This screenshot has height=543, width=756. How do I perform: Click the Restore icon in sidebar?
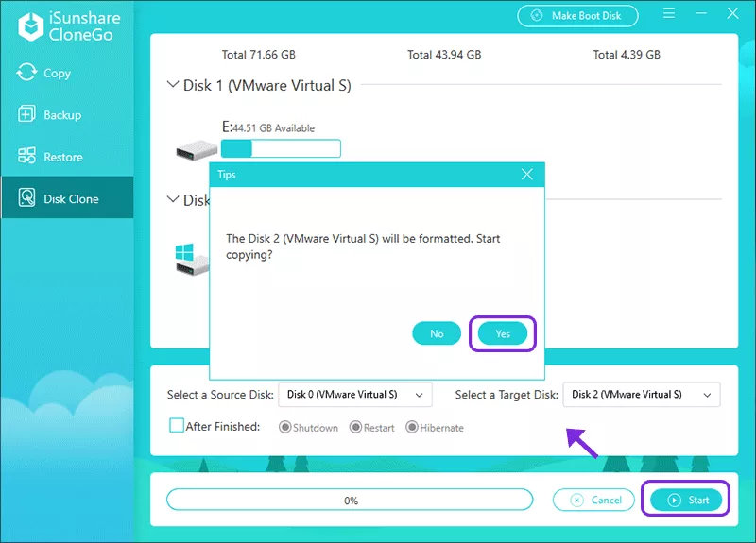point(26,157)
